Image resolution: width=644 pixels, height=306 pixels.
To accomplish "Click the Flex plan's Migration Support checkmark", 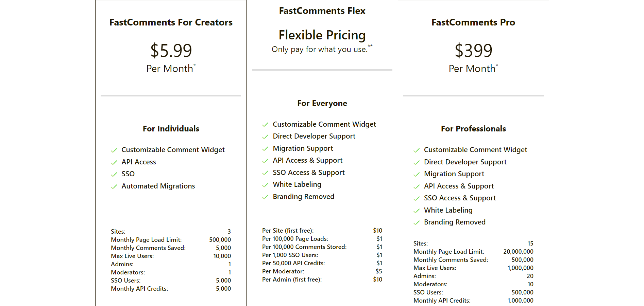I will 265,149.
